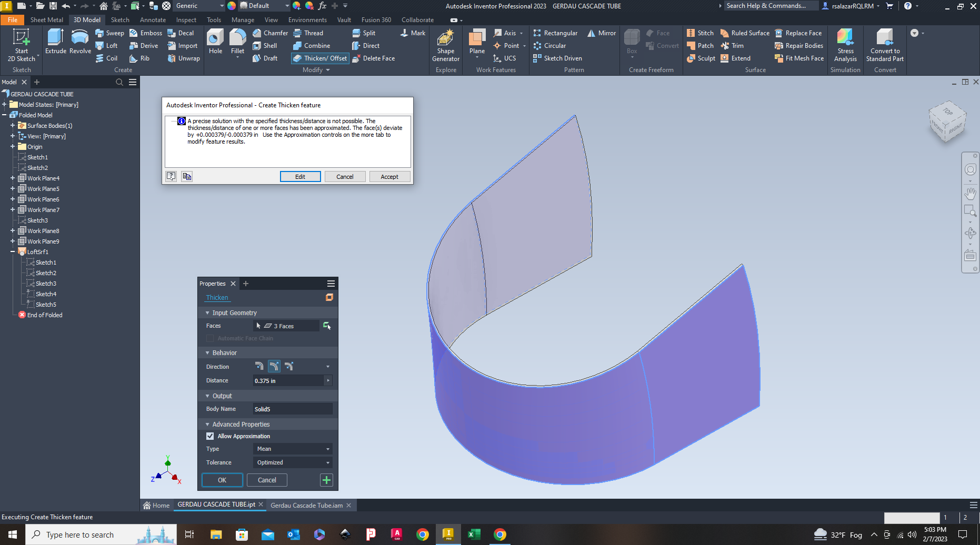Open Excel from the Windows taskbar
The width and height of the screenshot is (980, 545).
pyautogui.click(x=474, y=534)
